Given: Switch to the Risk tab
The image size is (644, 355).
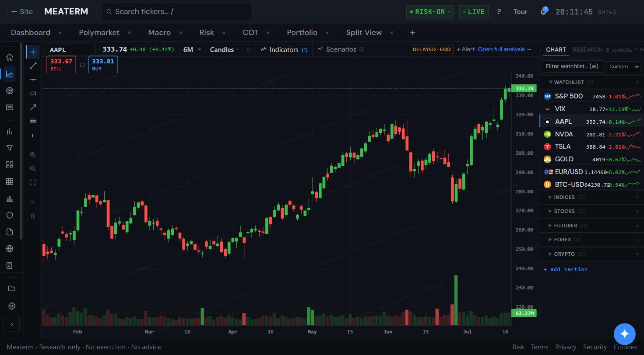Looking at the screenshot, I should click(x=207, y=32).
